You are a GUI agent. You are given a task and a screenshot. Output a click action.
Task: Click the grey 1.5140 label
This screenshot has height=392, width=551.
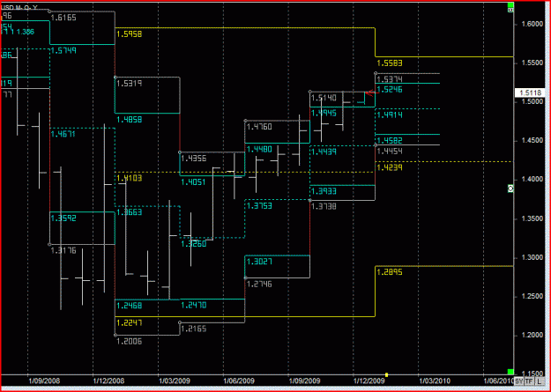click(324, 98)
